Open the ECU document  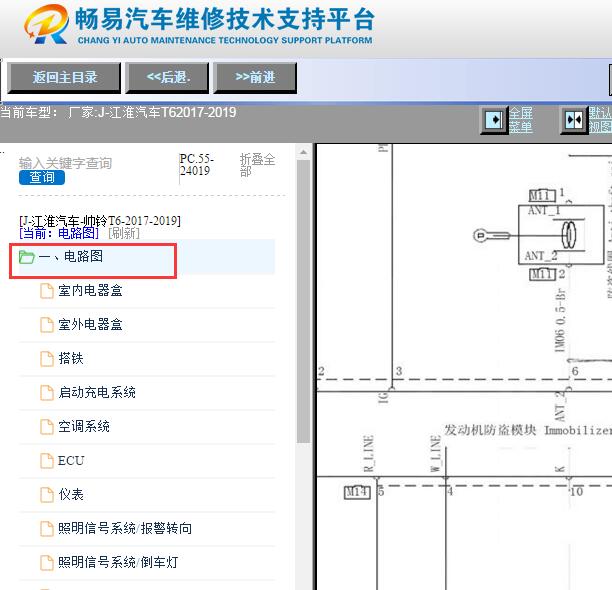coord(71,461)
